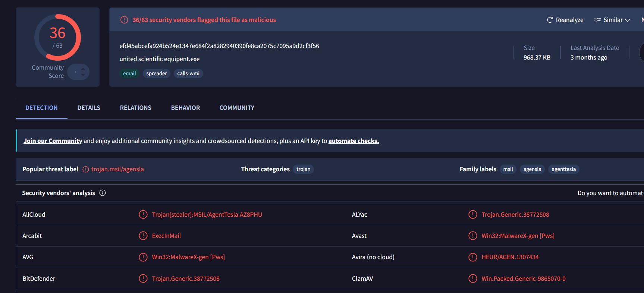Follow the Join our Community link
This screenshot has width=644, height=293.
(53, 141)
